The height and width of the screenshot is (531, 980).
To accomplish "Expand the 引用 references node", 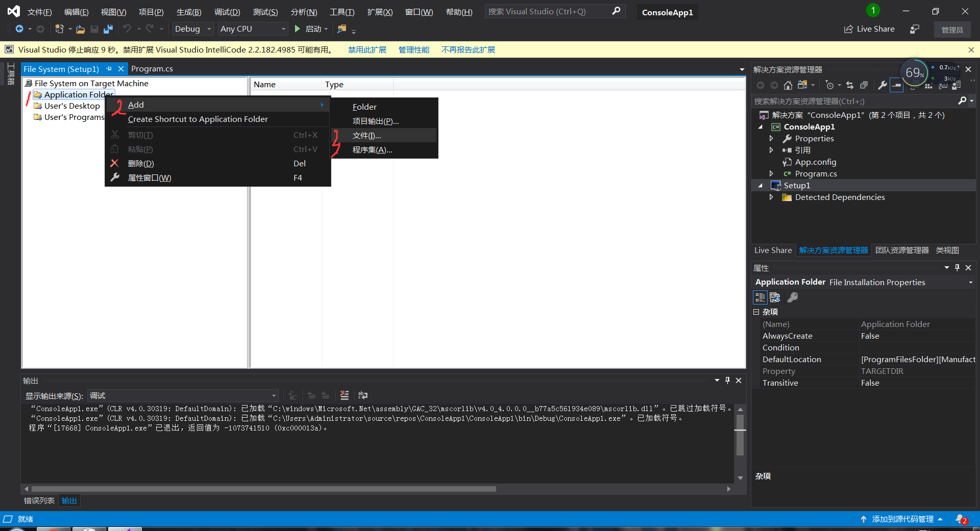I will click(771, 150).
